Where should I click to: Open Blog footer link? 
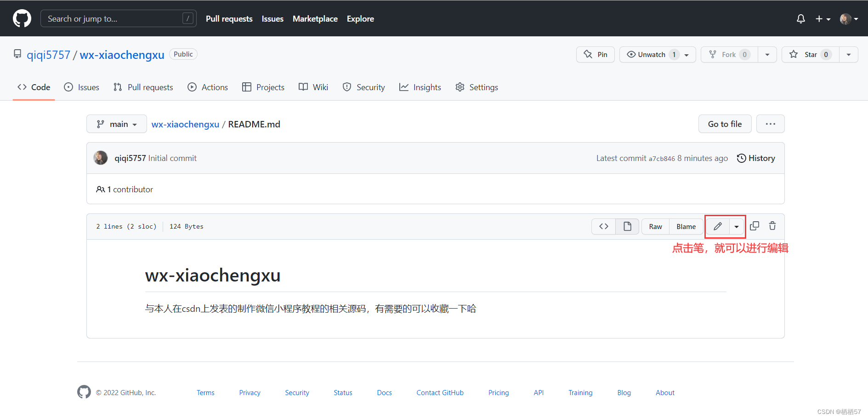click(624, 392)
